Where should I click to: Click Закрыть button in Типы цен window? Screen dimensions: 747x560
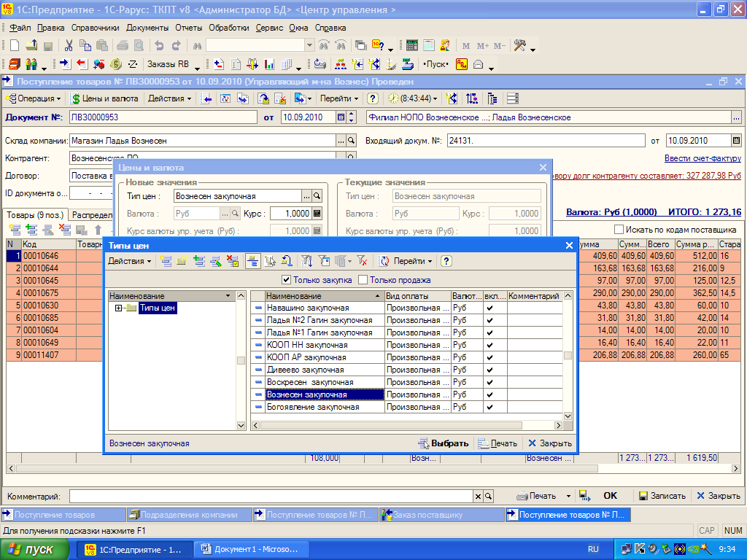pos(550,443)
